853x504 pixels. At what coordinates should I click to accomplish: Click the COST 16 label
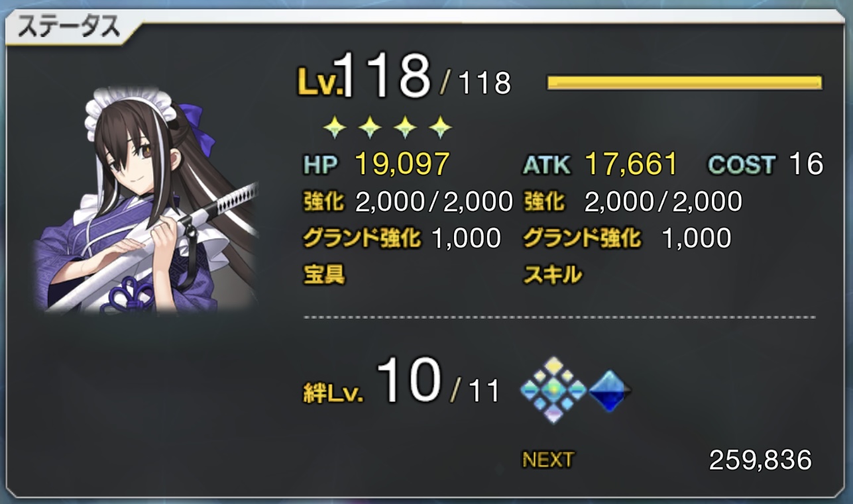766,164
